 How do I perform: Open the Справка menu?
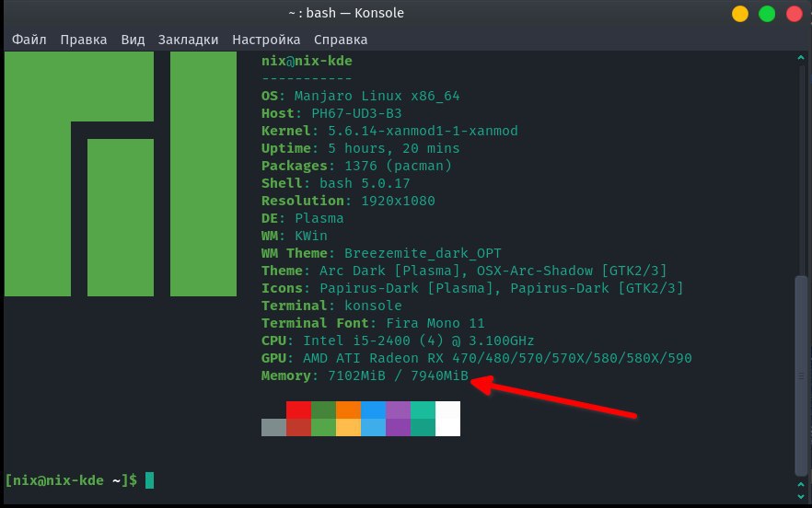coord(341,40)
